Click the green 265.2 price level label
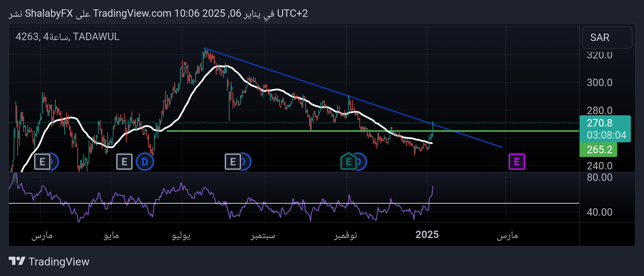644x276 pixels. pyautogui.click(x=599, y=150)
